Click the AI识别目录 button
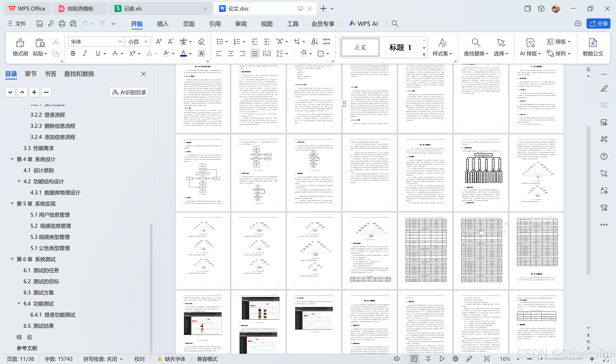 pyautogui.click(x=129, y=92)
